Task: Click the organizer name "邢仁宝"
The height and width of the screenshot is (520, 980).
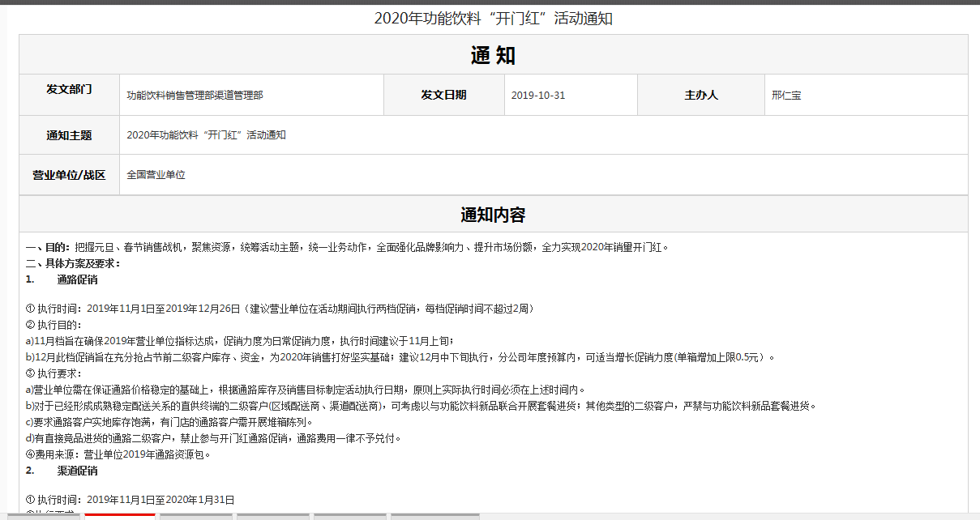Action: (x=786, y=96)
